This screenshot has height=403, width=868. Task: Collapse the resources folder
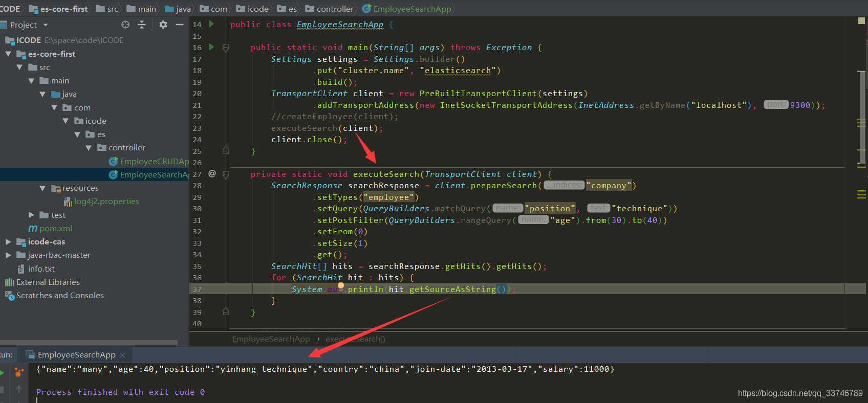(x=42, y=188)
